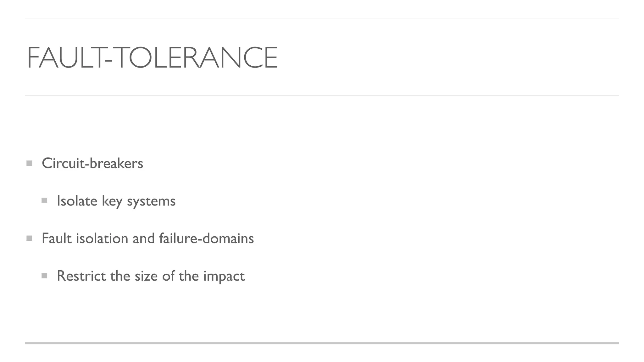Click the square bullet beside Isolate key systems
The image size is (644, 362).
click(x=44, y=200)
